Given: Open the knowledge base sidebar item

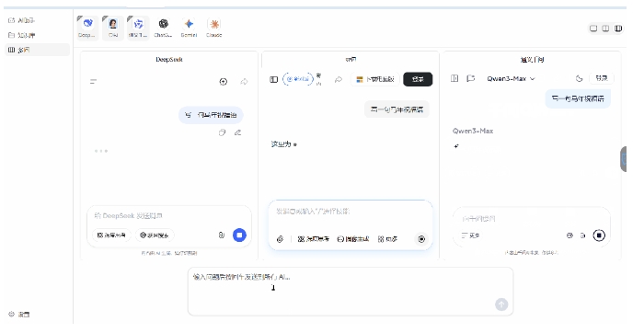Looking at the screenshot, I should click(37, 35).
